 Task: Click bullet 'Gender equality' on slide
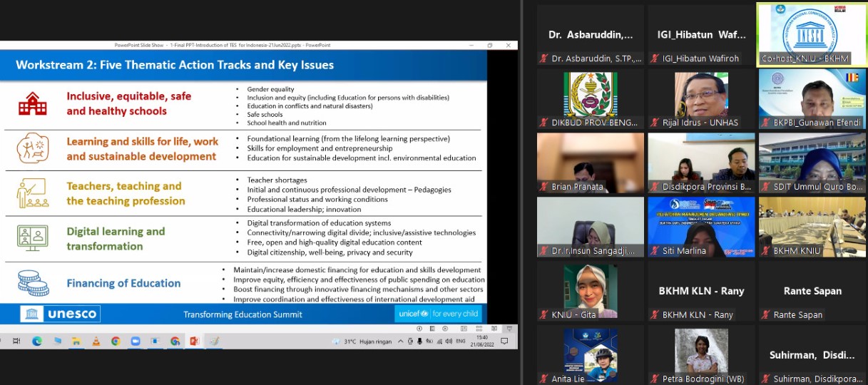pos(270,90)
